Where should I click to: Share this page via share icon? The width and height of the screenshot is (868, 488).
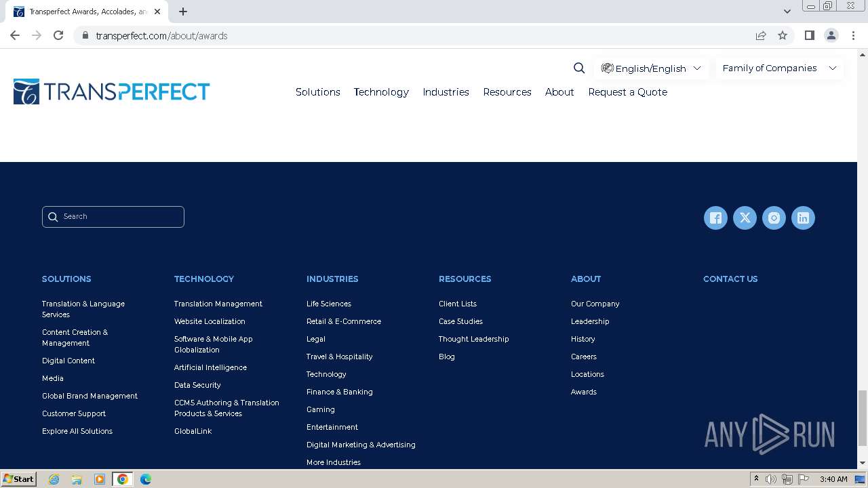[x=761, y=35]
